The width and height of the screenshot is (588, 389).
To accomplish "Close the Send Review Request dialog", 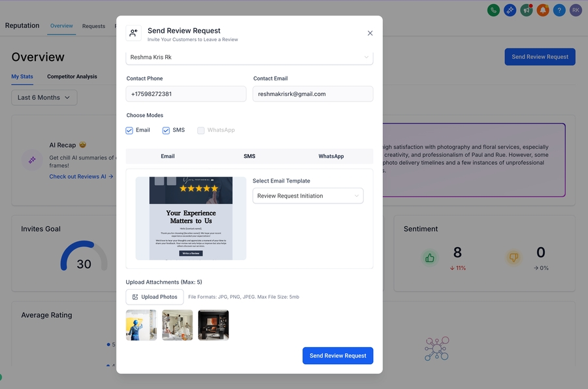I will pyautogui.click(x=370, y=33).
